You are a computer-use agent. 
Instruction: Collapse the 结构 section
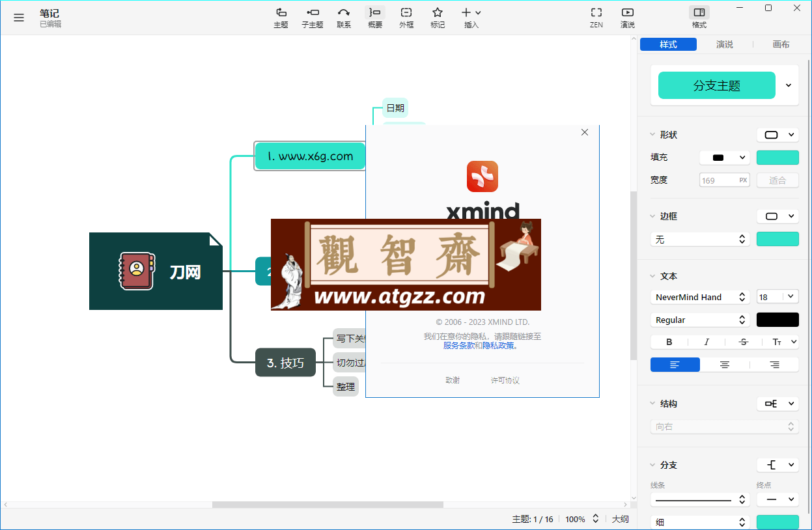point(652,404)
